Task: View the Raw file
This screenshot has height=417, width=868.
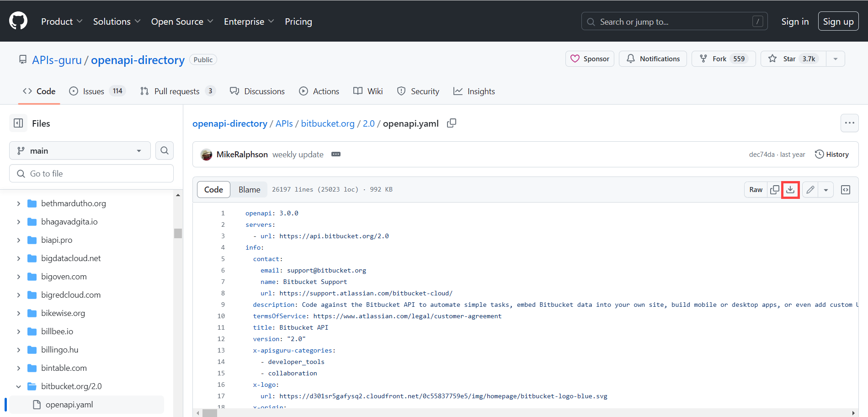Action: (x=756, y=190)
